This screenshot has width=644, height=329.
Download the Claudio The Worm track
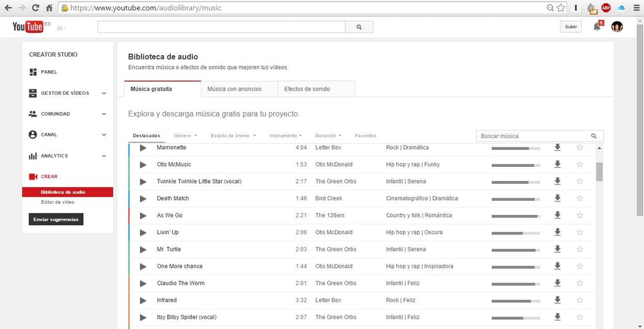pyautogui.click(x=557, y=283)
